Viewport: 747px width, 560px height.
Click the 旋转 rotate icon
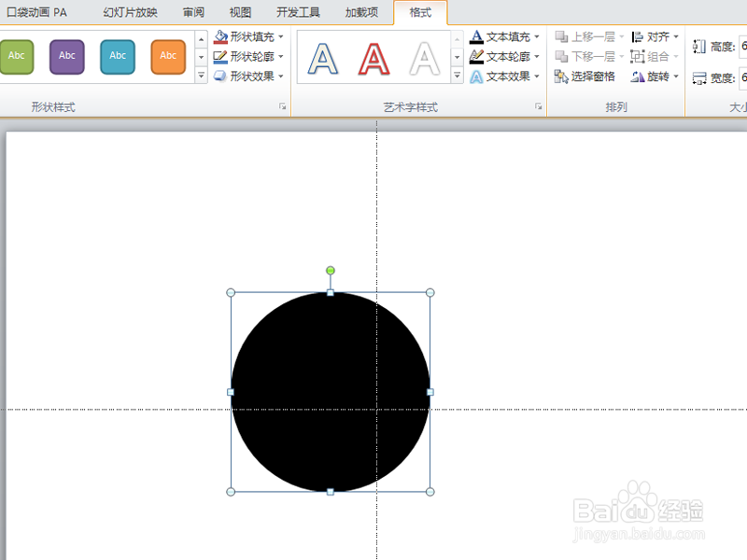[638, 77]
